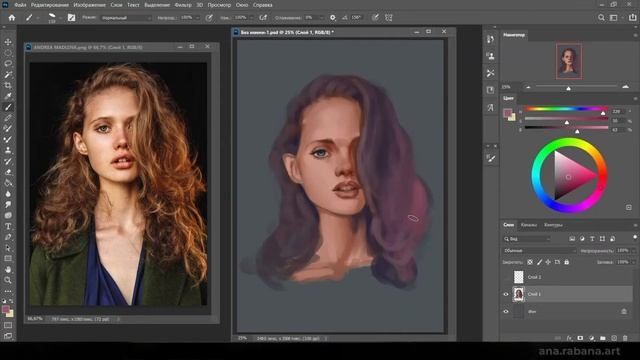Open the Окно menu
The image size is (640, 360).
pos(242,5)
